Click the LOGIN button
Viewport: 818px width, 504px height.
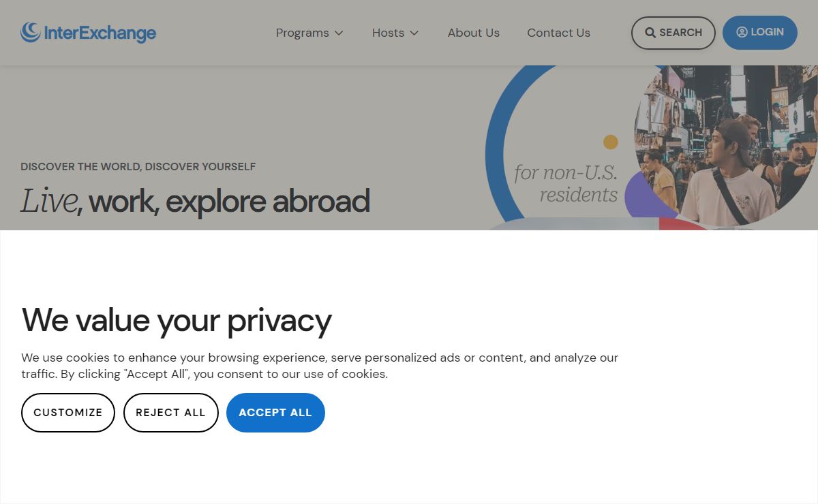pyautogui.click(x=760, y=33)
